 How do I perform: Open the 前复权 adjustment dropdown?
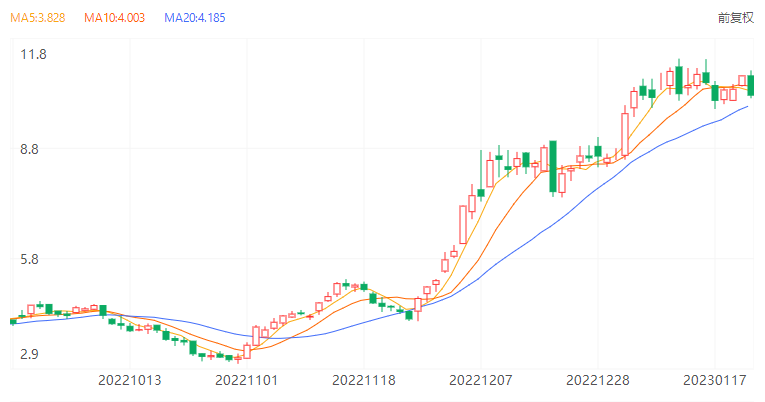737,18
